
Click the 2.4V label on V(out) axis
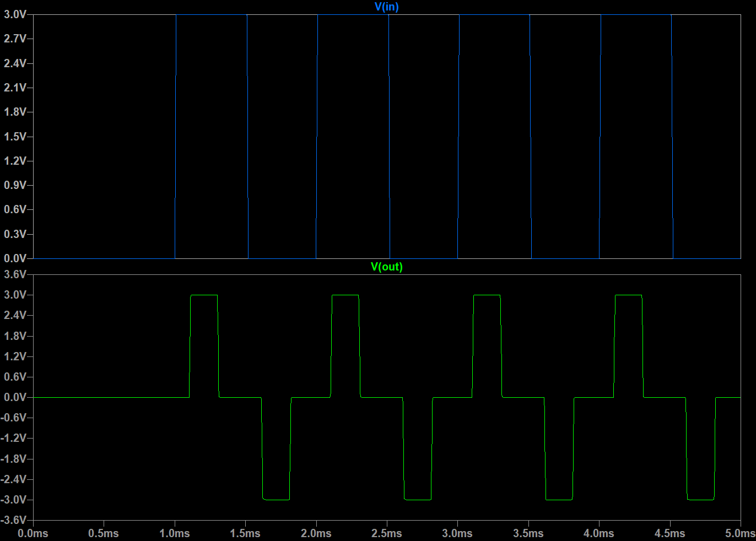15,315
